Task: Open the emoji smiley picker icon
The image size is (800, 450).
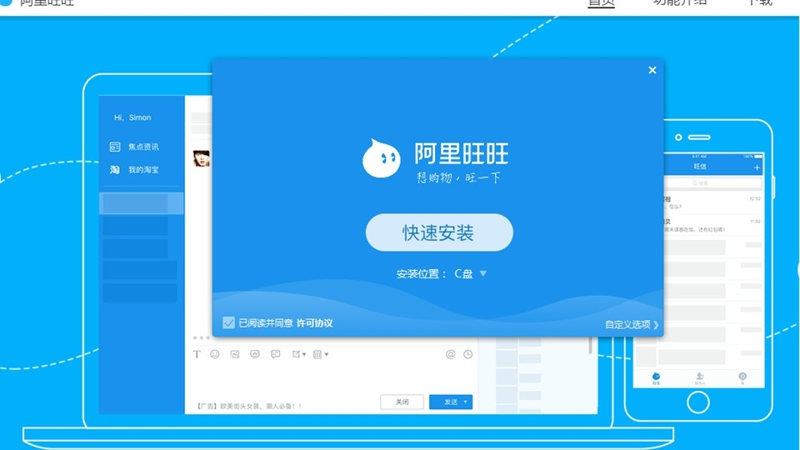Action: coord(215,354)
